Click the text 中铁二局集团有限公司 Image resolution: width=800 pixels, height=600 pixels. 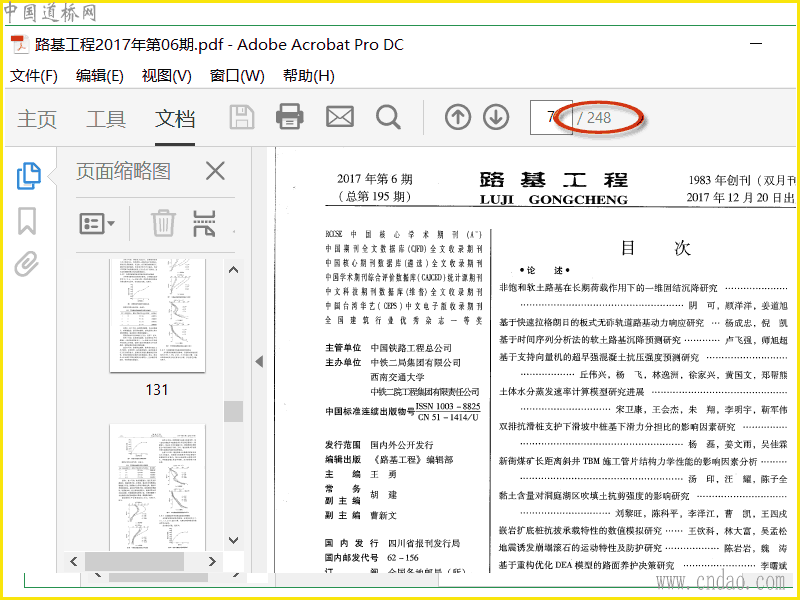point(415,363)
